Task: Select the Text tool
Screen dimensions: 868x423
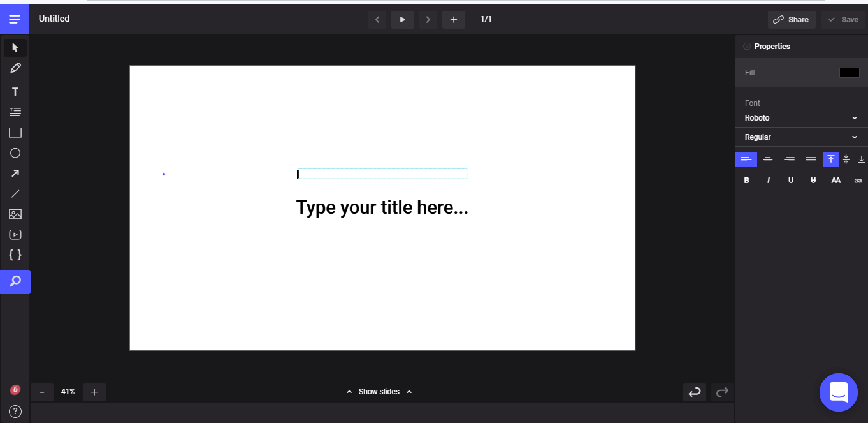Action: pos(15,92)
